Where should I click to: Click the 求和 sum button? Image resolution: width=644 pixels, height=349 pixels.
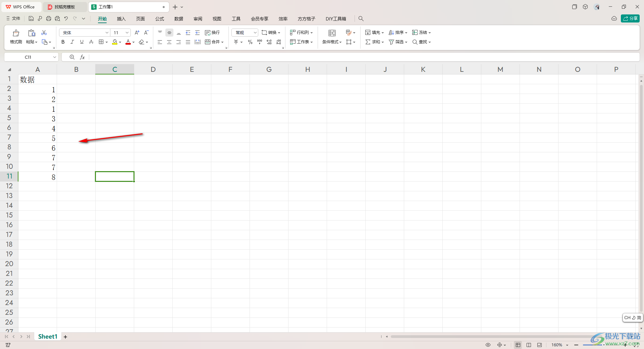374,42
